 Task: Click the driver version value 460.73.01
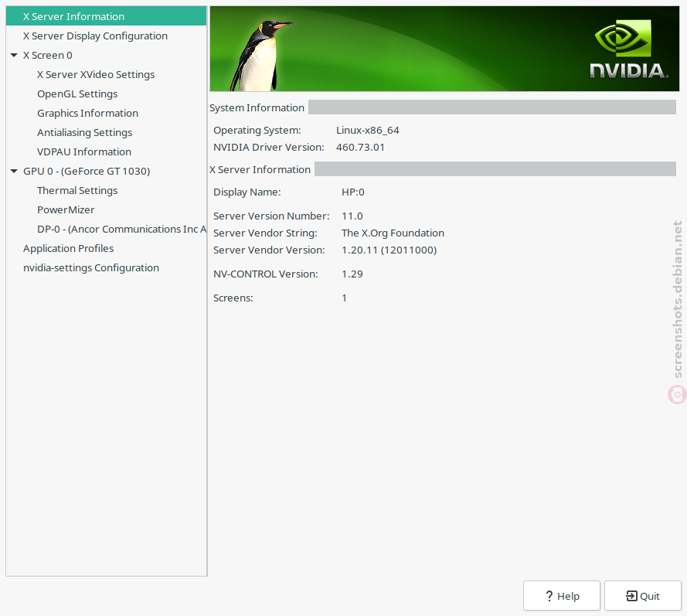[360, 147]
